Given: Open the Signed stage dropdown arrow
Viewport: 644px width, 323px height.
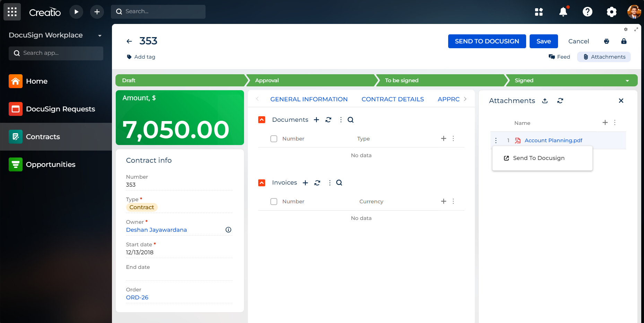Looking at the screenshot, I should tap(627, 81).
